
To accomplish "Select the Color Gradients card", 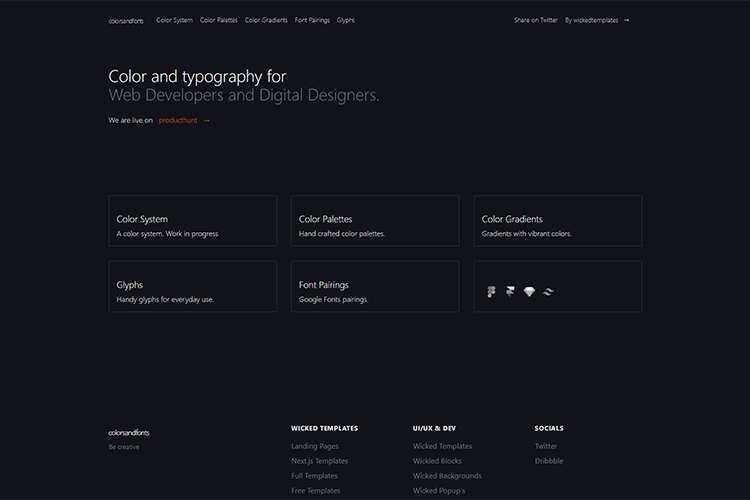I will [x=557, y=221].
